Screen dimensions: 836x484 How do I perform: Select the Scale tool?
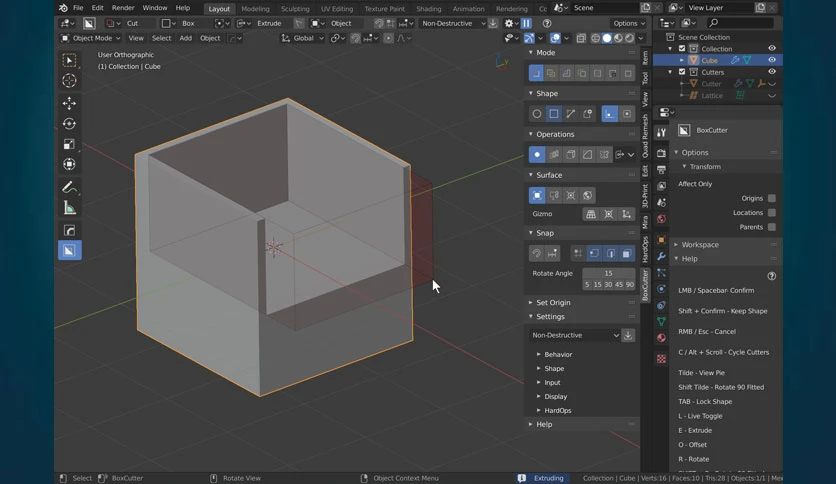click(69, 144)
